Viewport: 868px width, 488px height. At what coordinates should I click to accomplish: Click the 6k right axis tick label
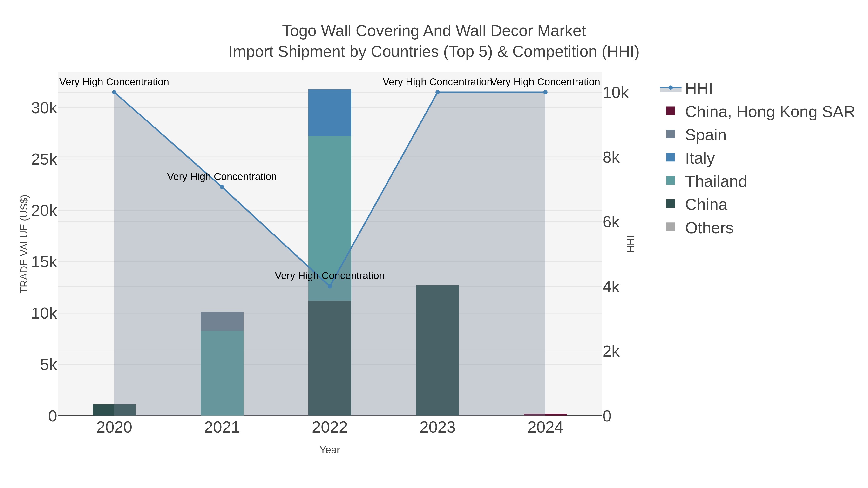(x=611, y=222)
